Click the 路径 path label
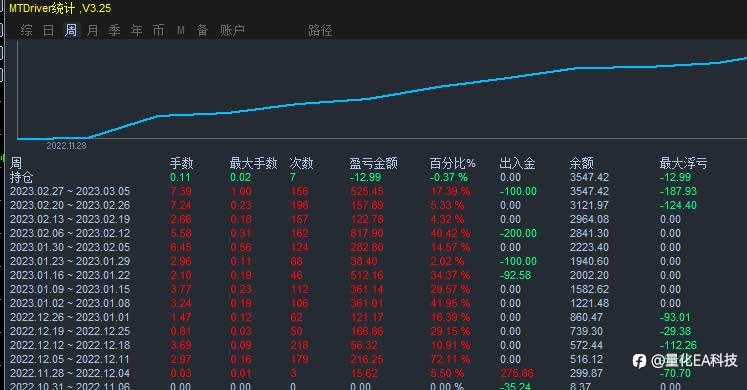The image size is (747, 390). 320,31
